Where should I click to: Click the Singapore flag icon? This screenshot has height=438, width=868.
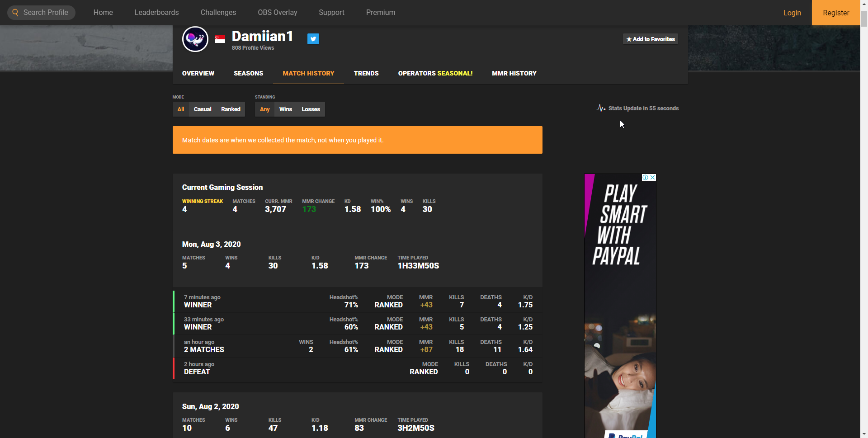pyautogui.click(x=220, y=39)
